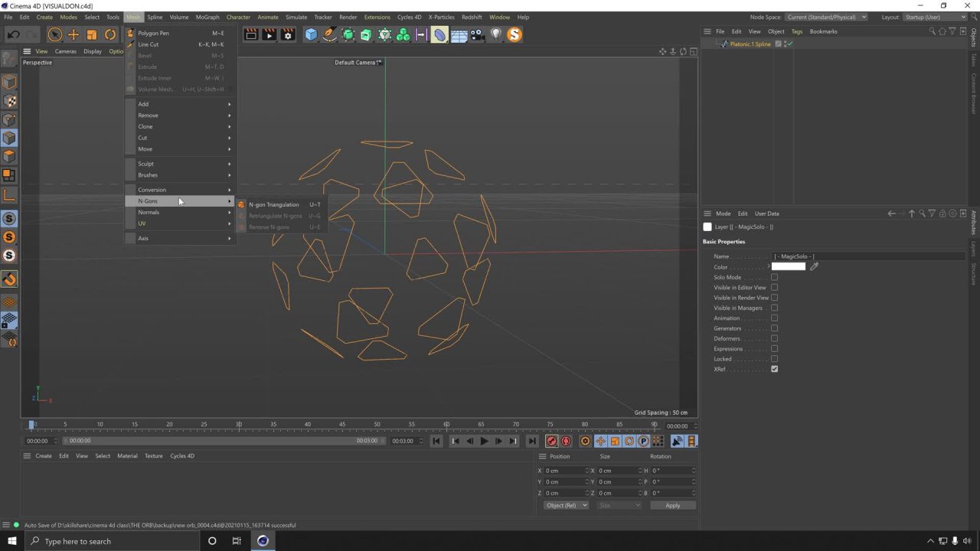The width and height of the screenshot is (980, 551).
Task: Choose N-gon Triangulation menu entry
Action: pyautogui.click(x=273, y=204)
